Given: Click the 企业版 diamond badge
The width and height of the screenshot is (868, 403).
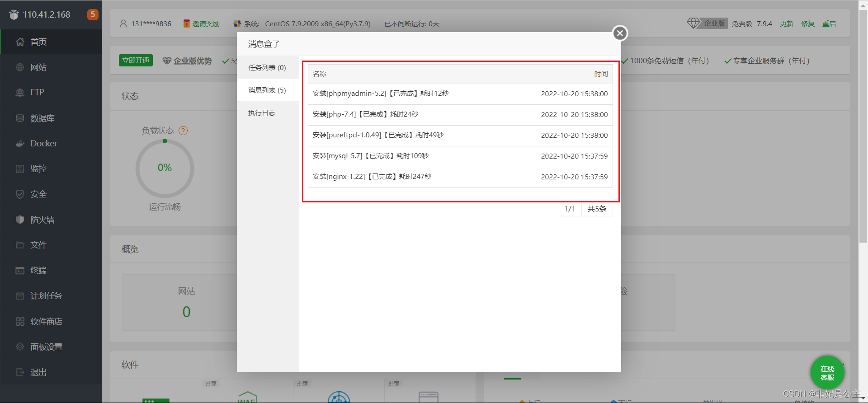Looking at the screenshot, I should pos(708,23).
